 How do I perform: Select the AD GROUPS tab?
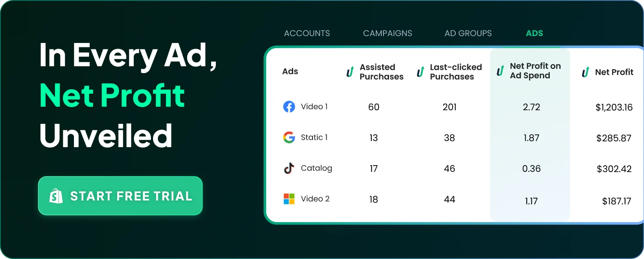tap(468, 33)
